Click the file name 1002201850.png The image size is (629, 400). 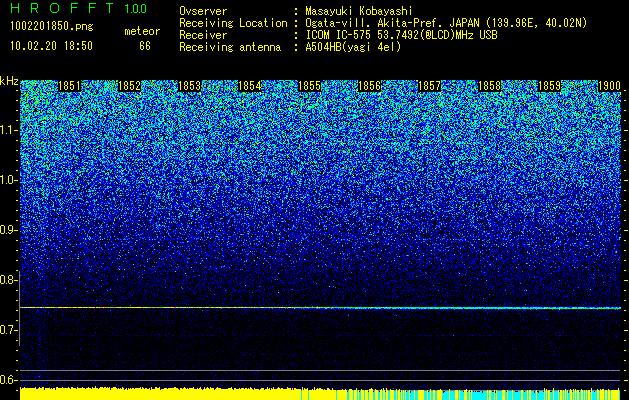coord(51,27)
